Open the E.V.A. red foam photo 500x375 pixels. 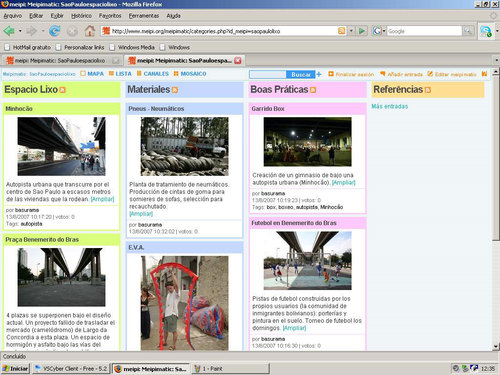[184, 303]
